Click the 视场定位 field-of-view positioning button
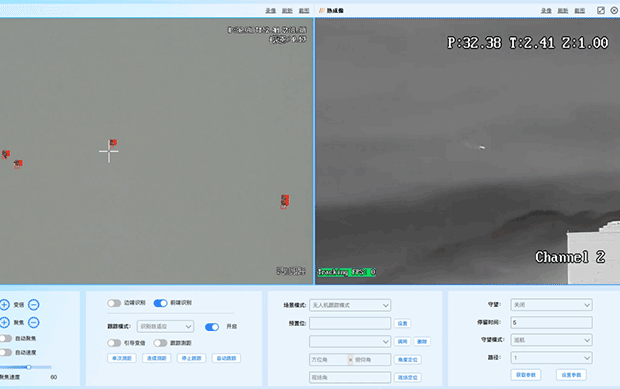The image size is (620, 389). pos(408,378)
